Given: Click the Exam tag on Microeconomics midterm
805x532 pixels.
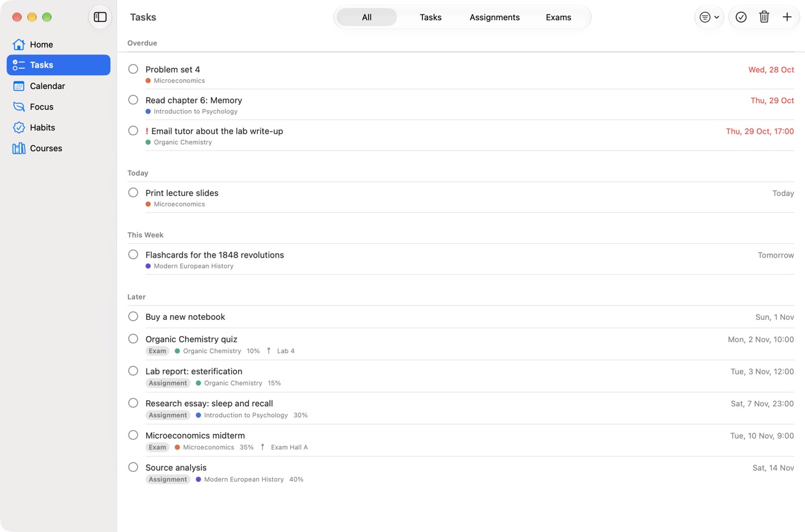Looking at the screenshot, I should (157, 447).
